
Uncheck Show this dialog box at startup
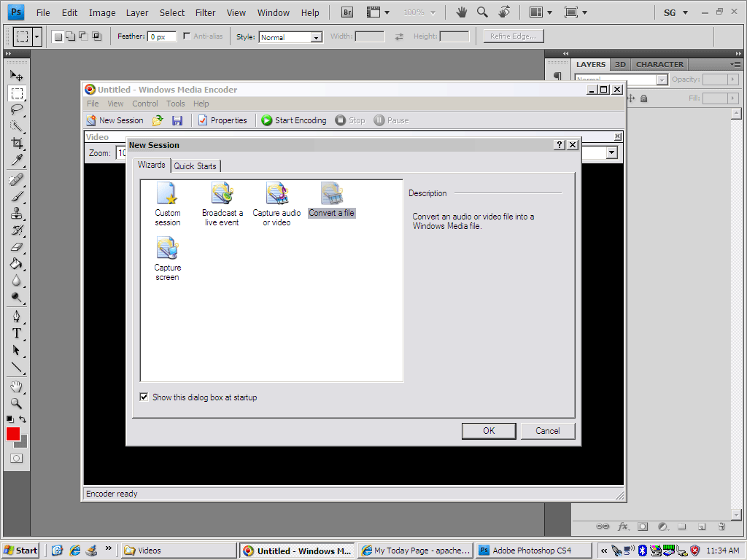[x=144, y=397]
